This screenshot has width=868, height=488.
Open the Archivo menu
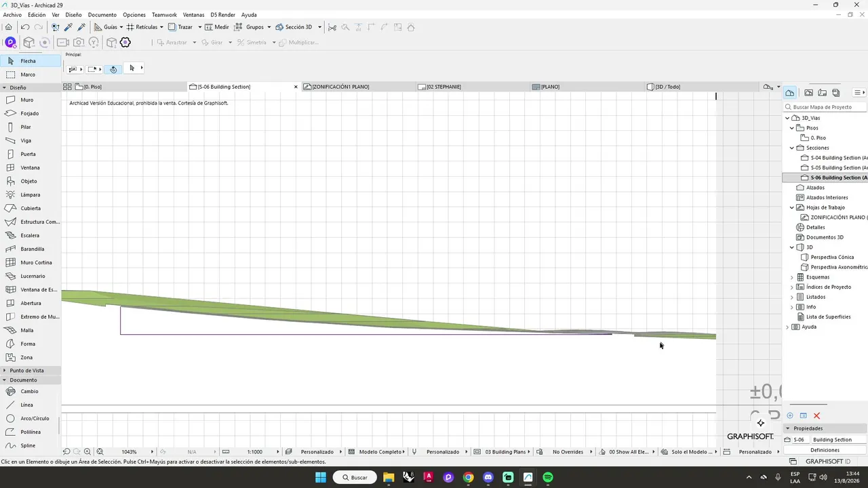(12, 14)
